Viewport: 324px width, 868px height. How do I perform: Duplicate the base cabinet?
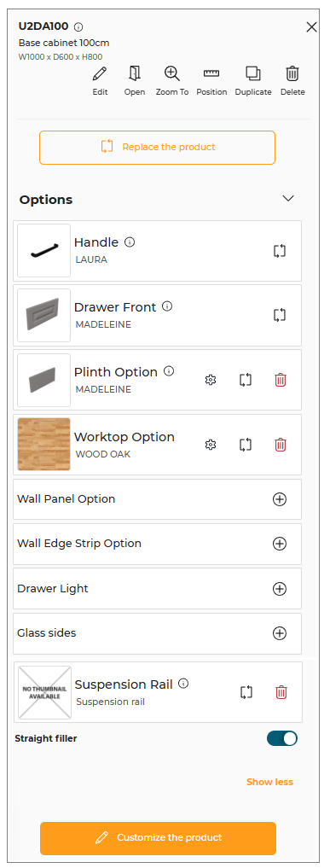click(253, 73)
